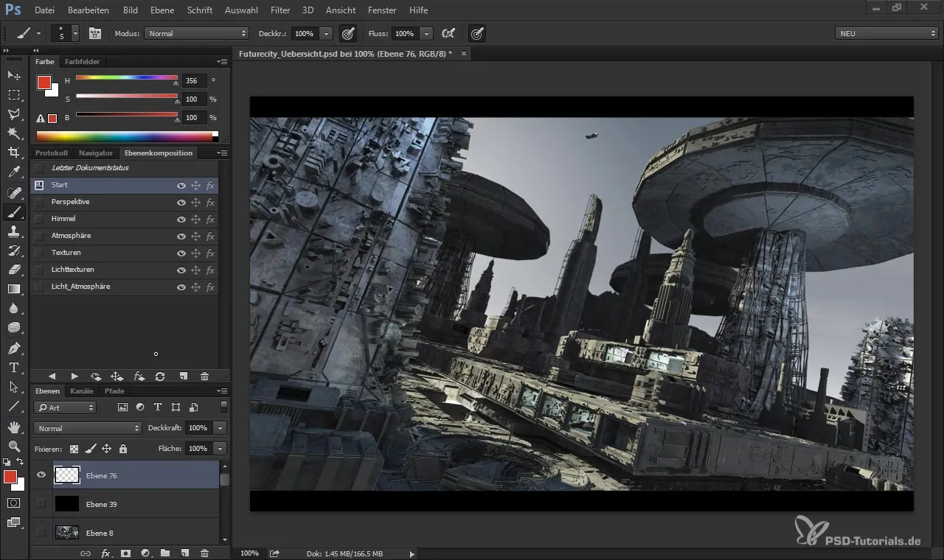This screenshot has width=944, height=560.
Task: Switch to the Pfade tab
Action: [x=114, y=391]
